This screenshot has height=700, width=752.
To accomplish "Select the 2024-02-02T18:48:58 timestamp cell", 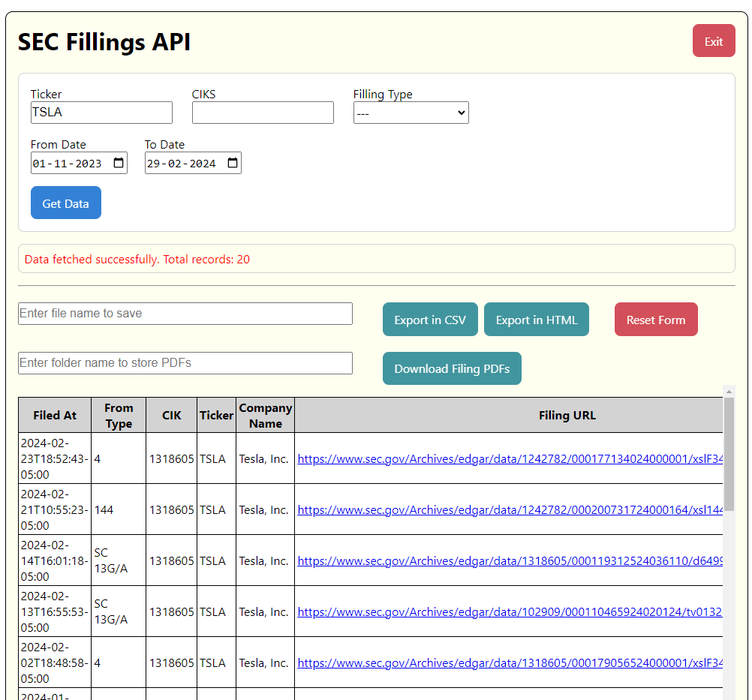I will coord(55,662).
